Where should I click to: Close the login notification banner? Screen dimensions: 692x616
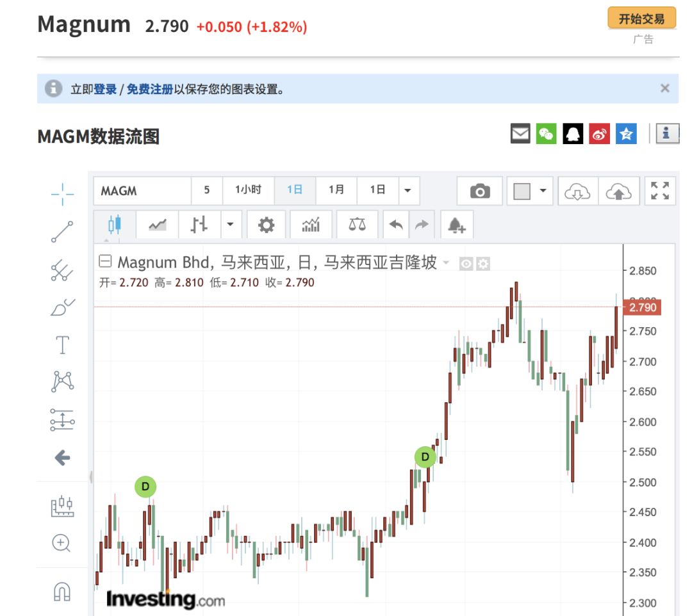pyautogui.click(x=664, y=88)
